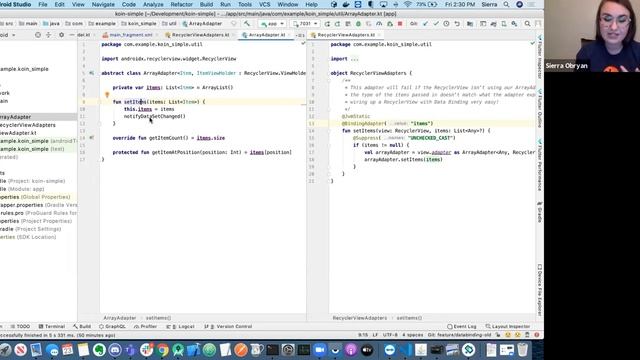
Task: Click the LF line separator in status bar
Action: 375,335
